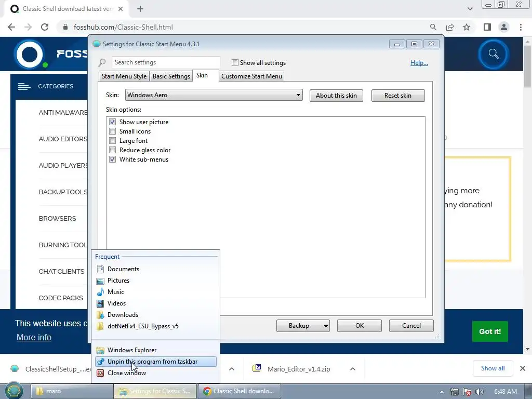Switch to Customize Start Menu tab
532x399 pixels.
click(251, 76)
